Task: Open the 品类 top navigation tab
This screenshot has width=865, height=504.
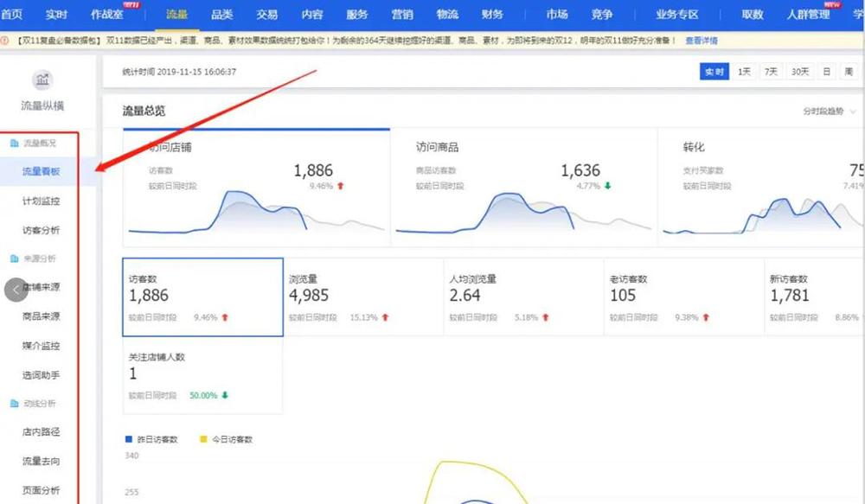Action: point(222,15)
